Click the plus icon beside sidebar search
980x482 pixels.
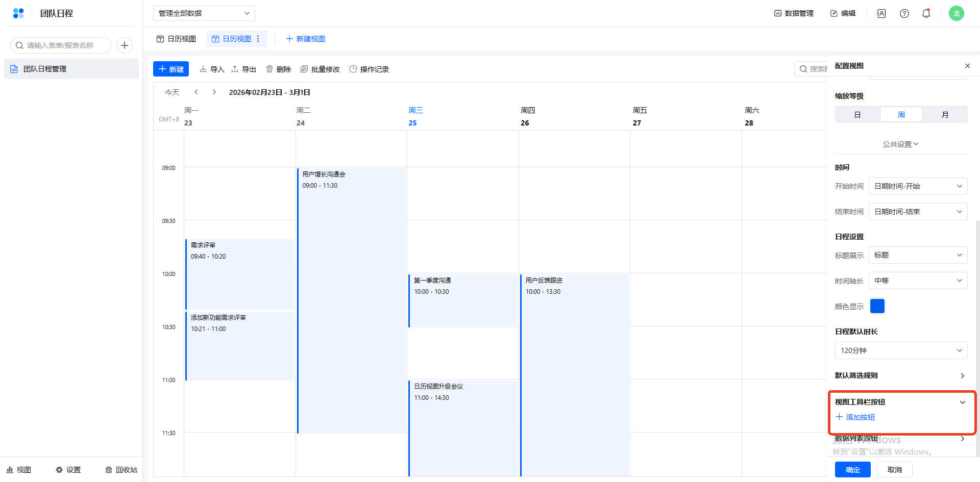coord(125,45)
